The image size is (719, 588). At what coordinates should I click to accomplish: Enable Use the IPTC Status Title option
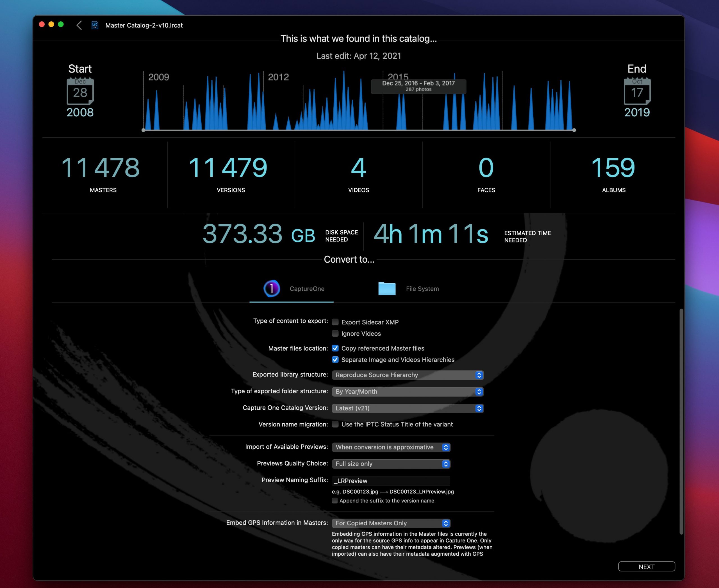click(x=335, y=424)
